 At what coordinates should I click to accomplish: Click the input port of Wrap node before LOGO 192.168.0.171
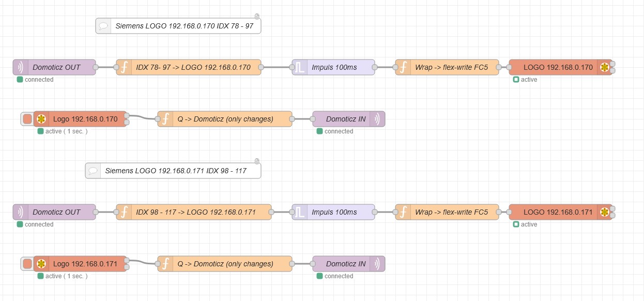coord(395,212)
